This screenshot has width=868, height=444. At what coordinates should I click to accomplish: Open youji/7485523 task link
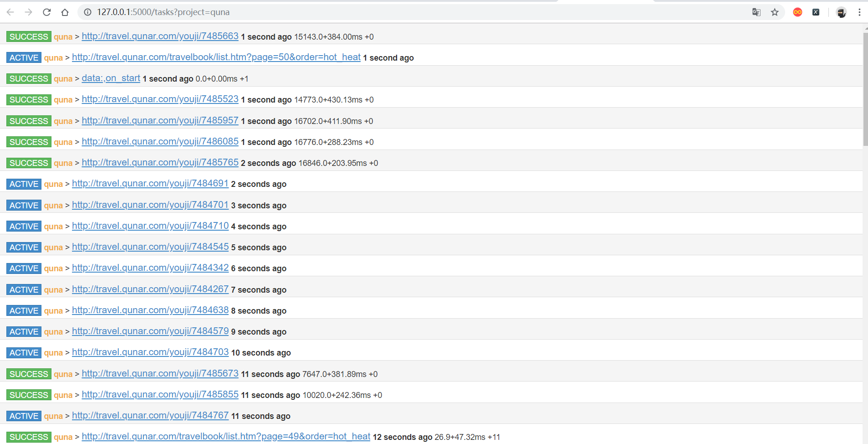pos(160,99)
